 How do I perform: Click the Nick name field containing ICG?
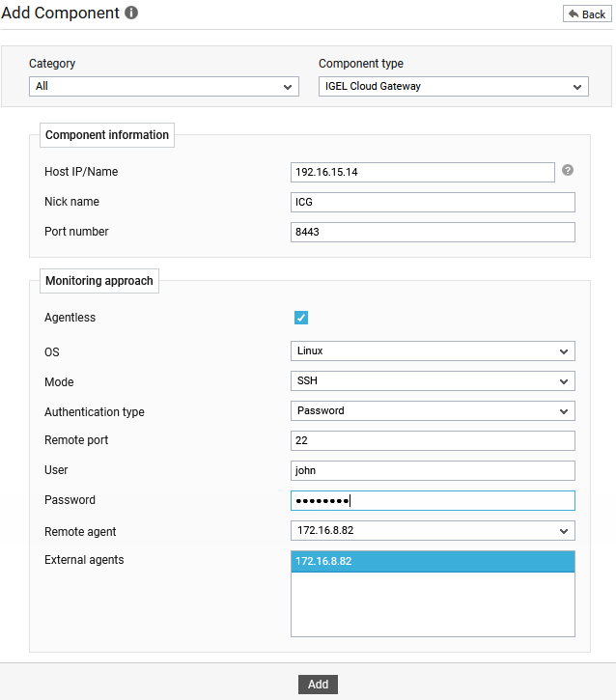(433, 202)
